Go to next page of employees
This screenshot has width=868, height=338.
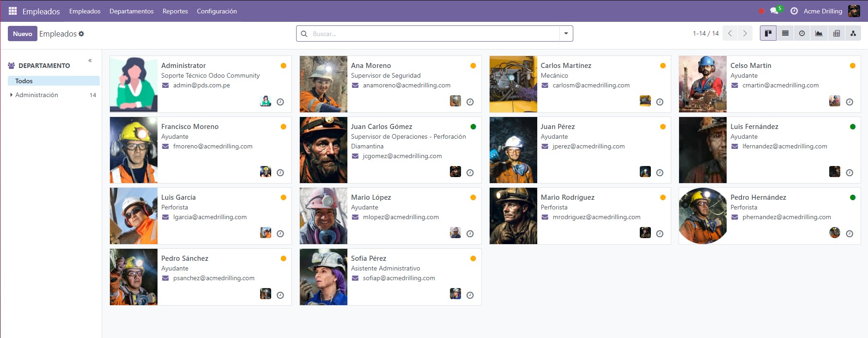click(x=745, y=33)
